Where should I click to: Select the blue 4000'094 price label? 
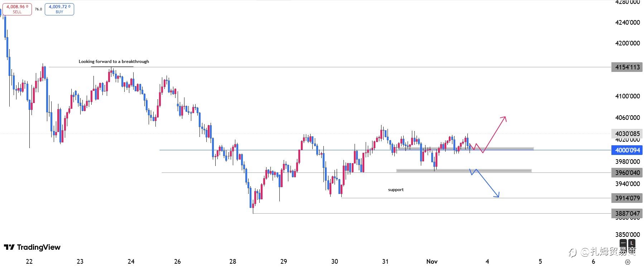point(627,150)
